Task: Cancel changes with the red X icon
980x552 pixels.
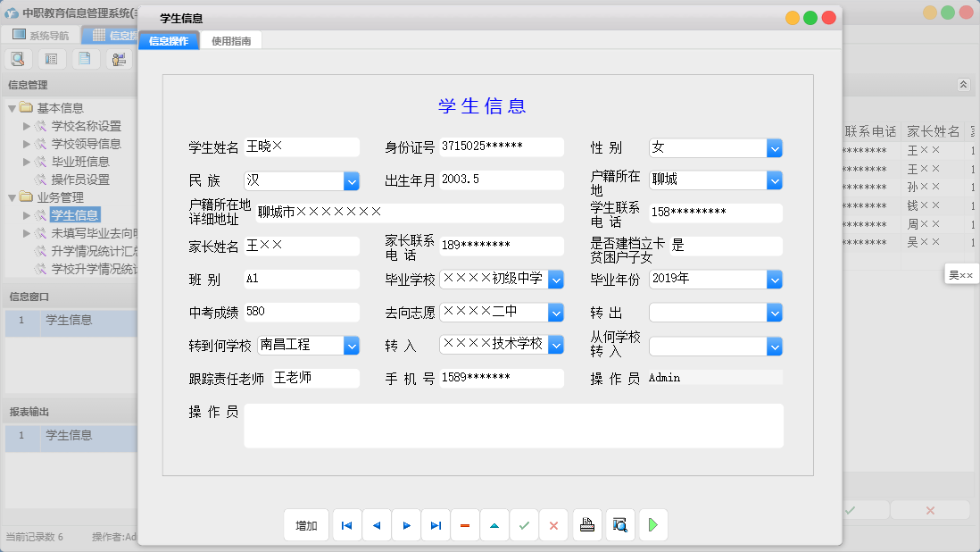Action: 553,525
